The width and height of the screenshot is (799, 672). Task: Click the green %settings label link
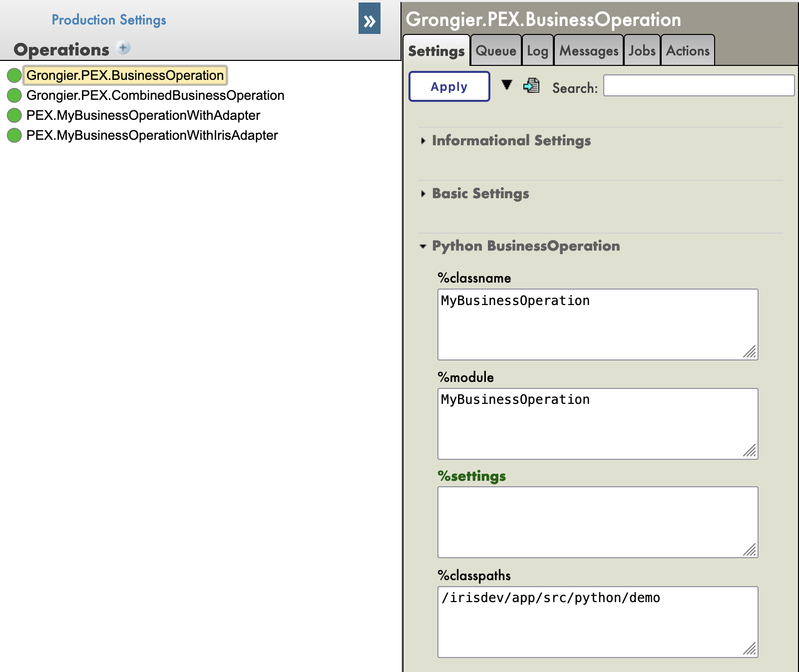tap(471, 476)
